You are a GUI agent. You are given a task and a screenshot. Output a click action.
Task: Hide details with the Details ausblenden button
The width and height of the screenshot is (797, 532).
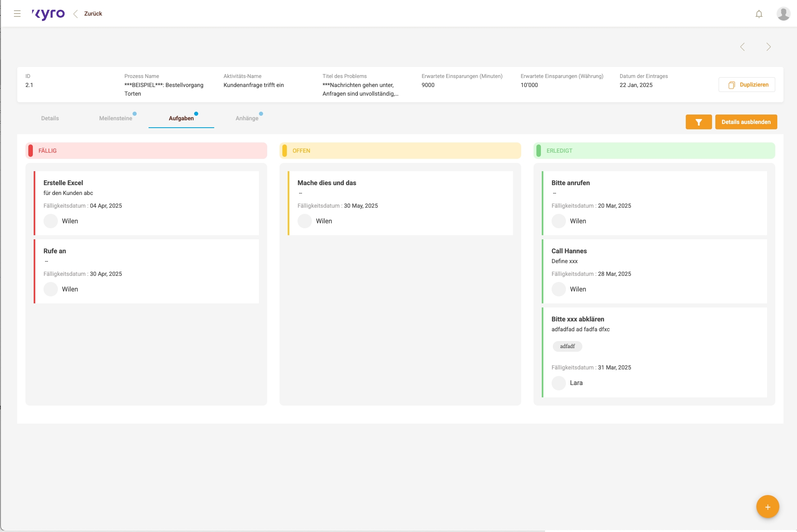point(746,122)
